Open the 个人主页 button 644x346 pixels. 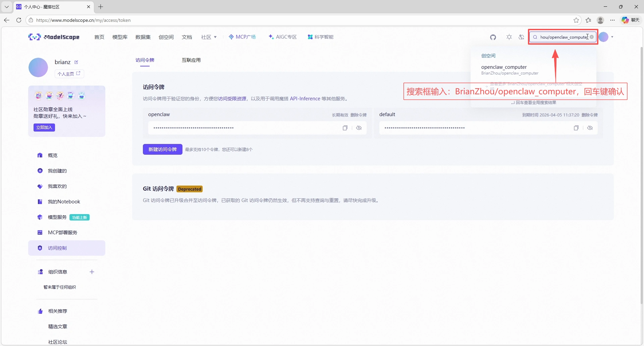pos(69,74)
